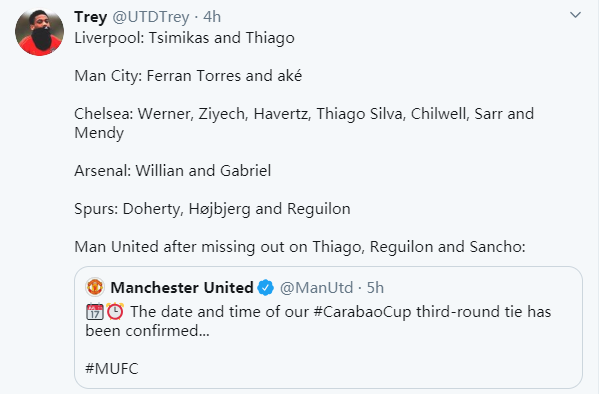Click the calendar emoji in quoted tweet
Image resolution: width=601 pixels, height=394 pixels.
95,312
